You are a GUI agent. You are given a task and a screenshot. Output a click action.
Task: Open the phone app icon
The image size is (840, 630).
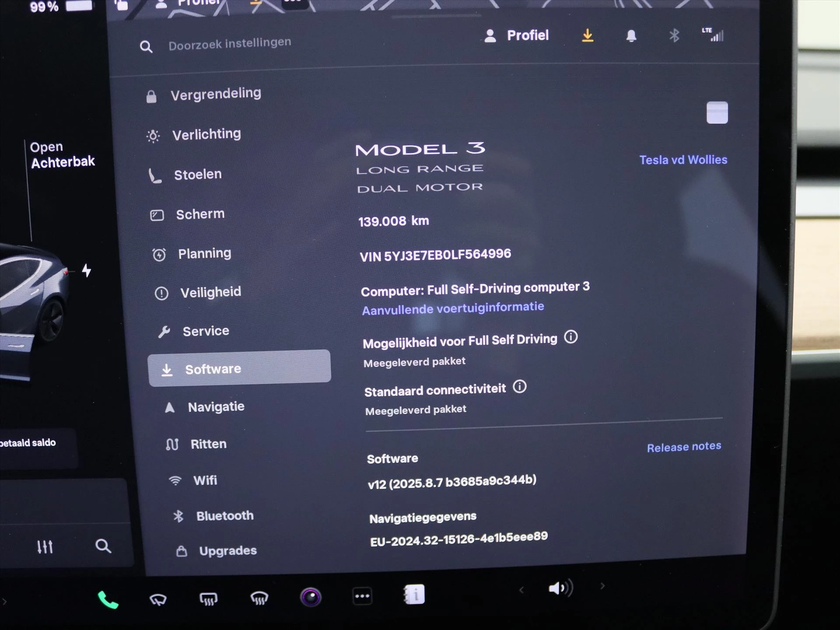coord(108,600)
